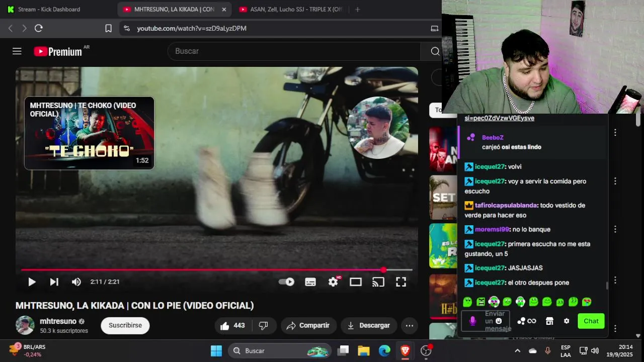Click the moremsi99 username in chat
The image size is (644, 362).
[x=492, y=229]
